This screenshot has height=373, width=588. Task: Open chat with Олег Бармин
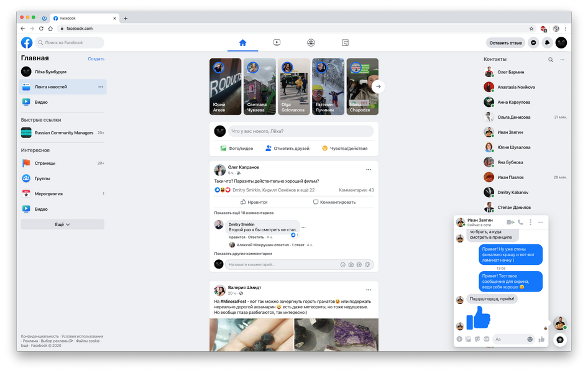pos(525,72)
